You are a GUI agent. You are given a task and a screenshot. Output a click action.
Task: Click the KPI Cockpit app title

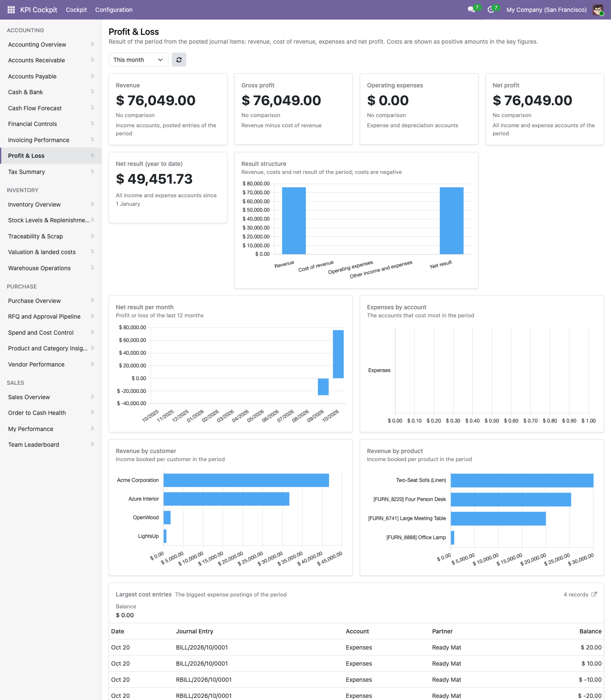39,10
